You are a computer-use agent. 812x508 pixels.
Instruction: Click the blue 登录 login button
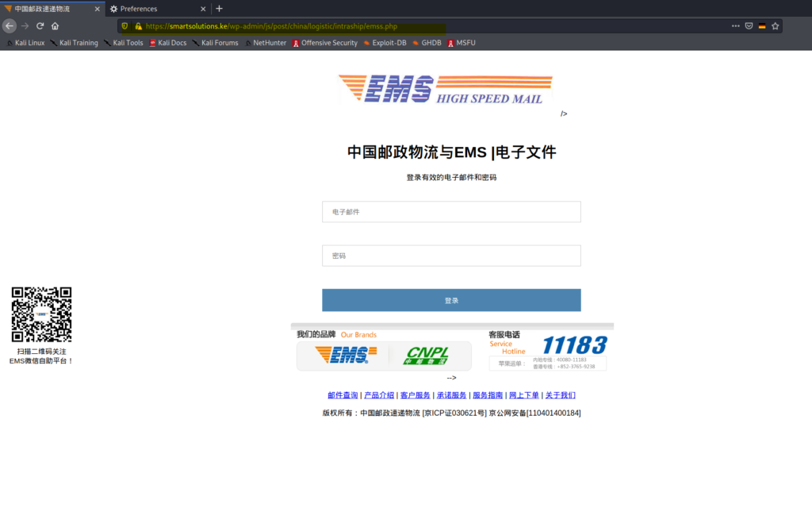coord(451,300)
